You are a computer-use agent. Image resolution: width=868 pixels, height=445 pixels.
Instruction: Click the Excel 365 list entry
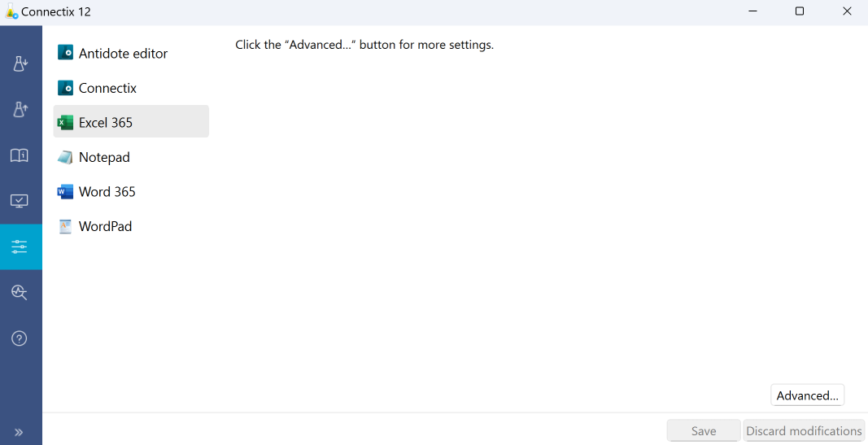click(106, 123)
